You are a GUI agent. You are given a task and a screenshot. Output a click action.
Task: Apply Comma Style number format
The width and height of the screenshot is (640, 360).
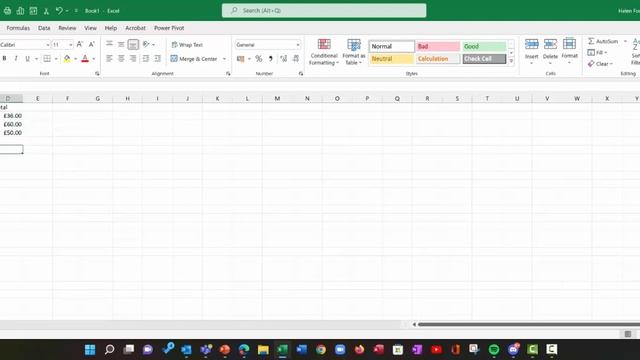pyautogui.click(x=271, y=59)
